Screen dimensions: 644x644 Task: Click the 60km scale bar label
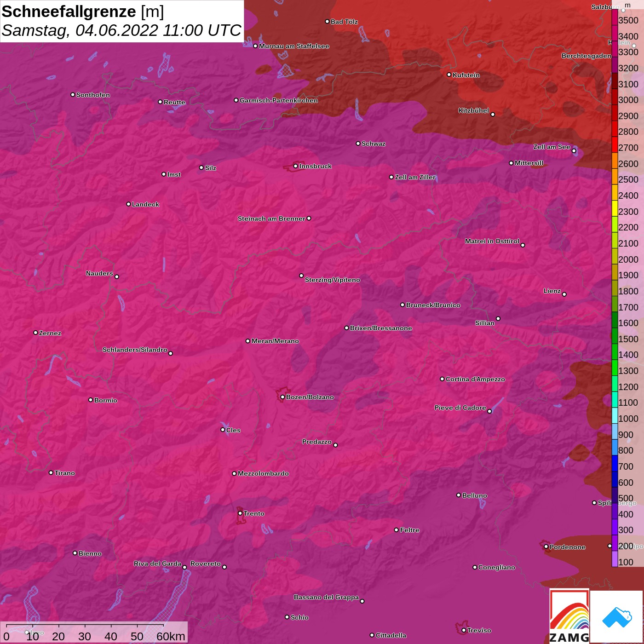tap(171, 636)
